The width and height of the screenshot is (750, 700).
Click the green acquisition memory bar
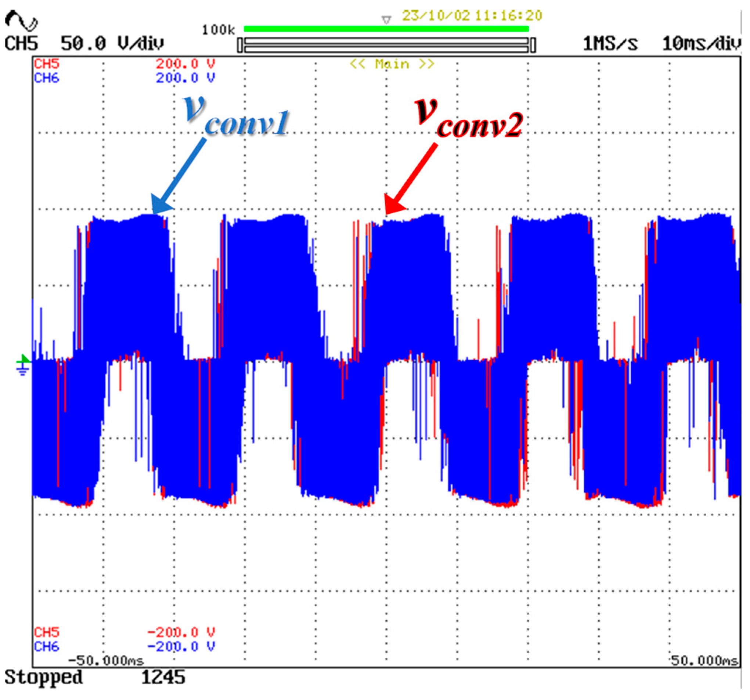coord(386,29)
